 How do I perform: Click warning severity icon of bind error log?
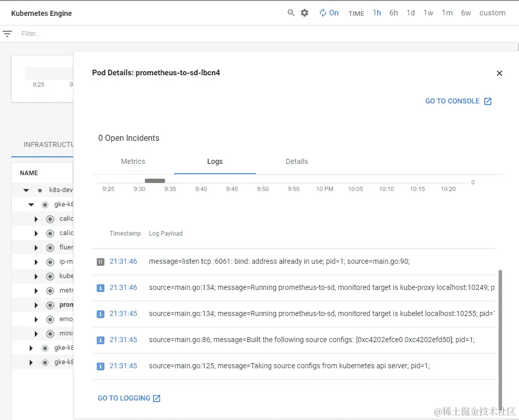pos(100,262)
